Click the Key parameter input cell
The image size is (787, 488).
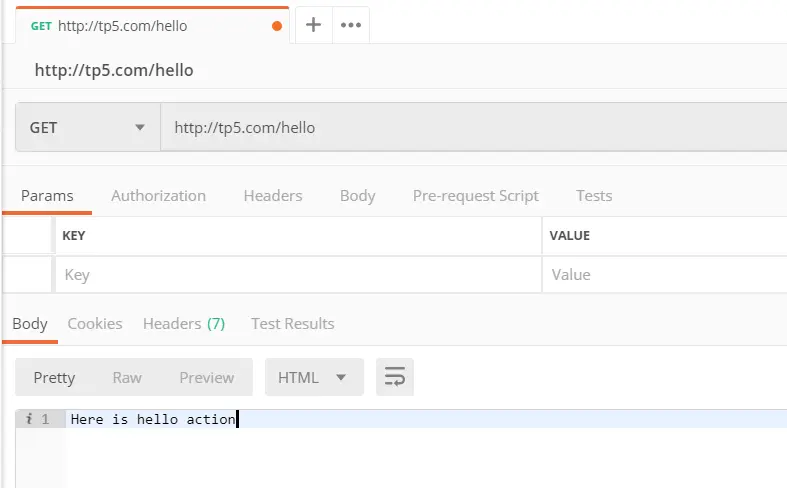pyautogui.click(x=298, y=274)
